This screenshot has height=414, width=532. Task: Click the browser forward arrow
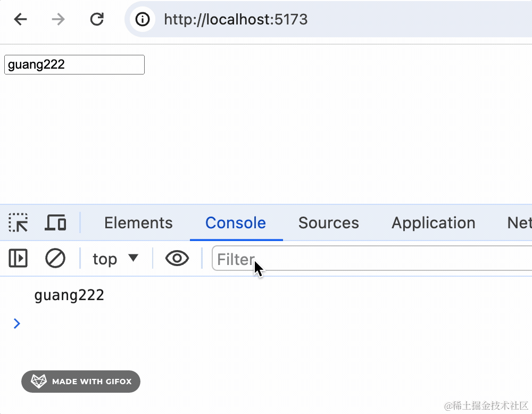pos(58,20)
